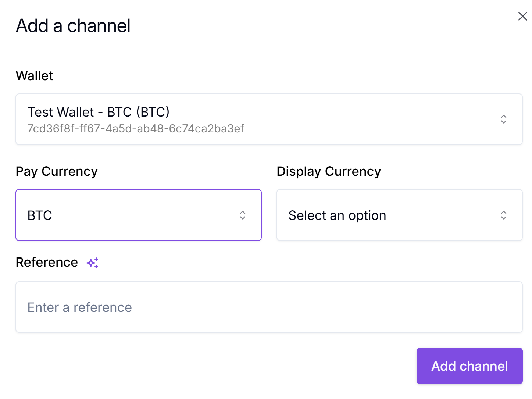Open the Display Currency 'Select an option' dropdown

[399, 215]
